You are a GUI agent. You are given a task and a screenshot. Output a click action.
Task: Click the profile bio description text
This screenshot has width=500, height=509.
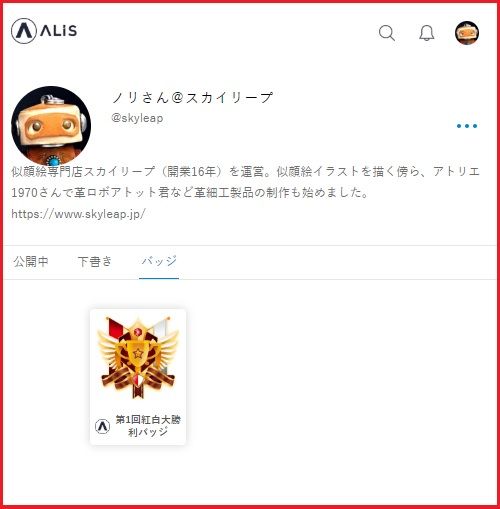click(245, 182)
